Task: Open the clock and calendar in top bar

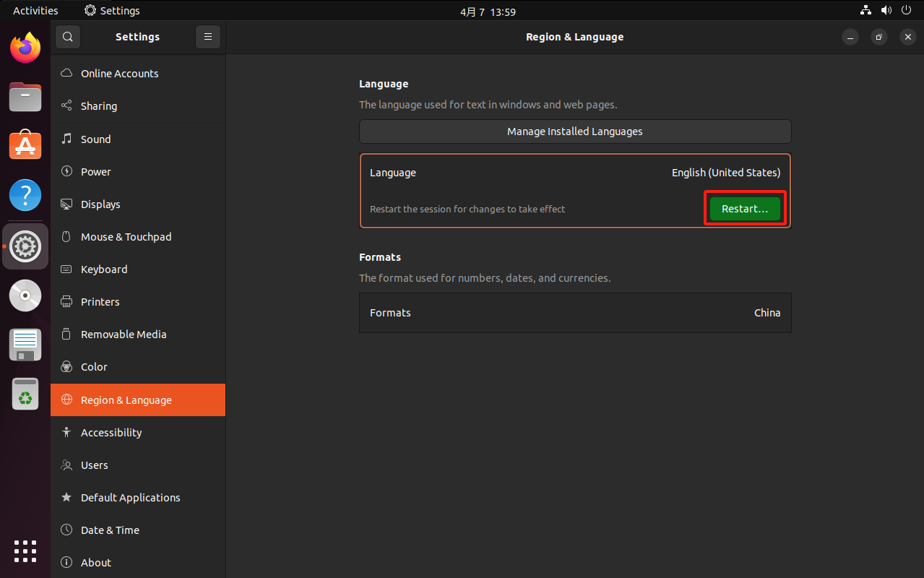Action: 488,12
